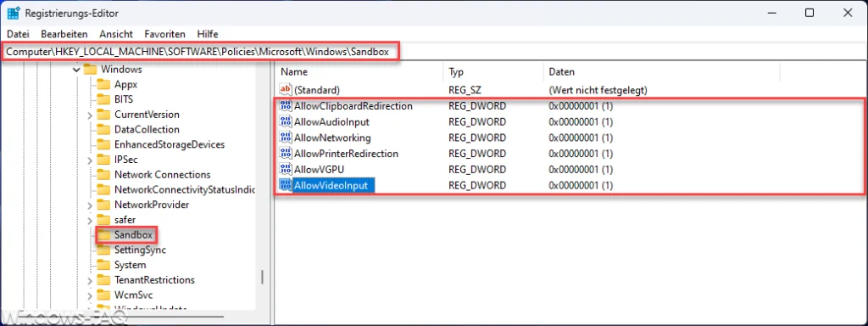Expand the CurrentVersion key

[x=90, y=115]
